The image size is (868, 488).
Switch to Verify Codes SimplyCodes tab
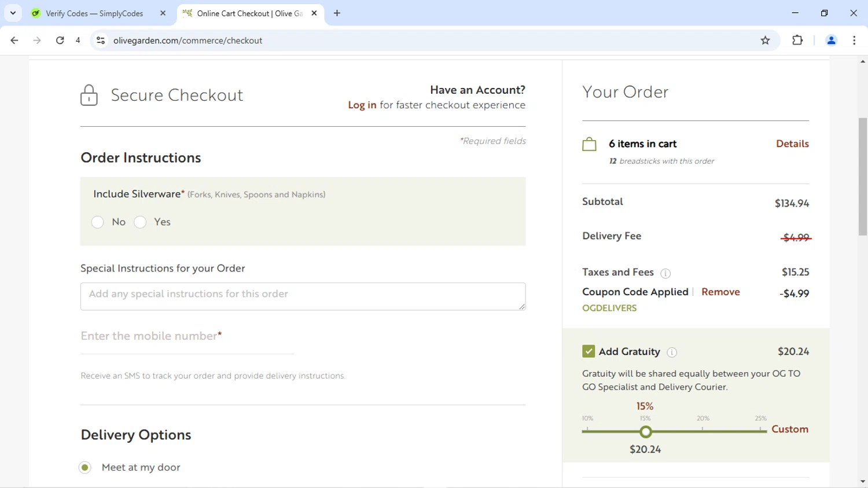pos(94,13)
